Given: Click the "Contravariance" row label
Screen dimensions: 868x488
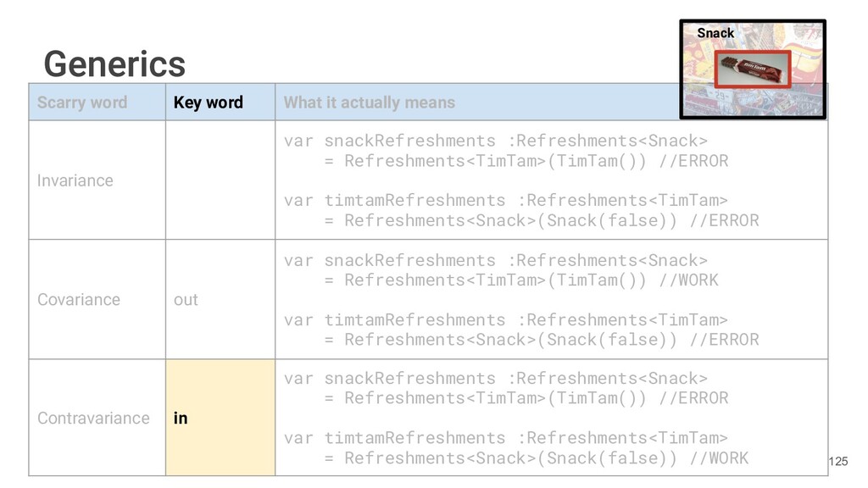Looking at the screenshot, I should click(x=93, y=419).
